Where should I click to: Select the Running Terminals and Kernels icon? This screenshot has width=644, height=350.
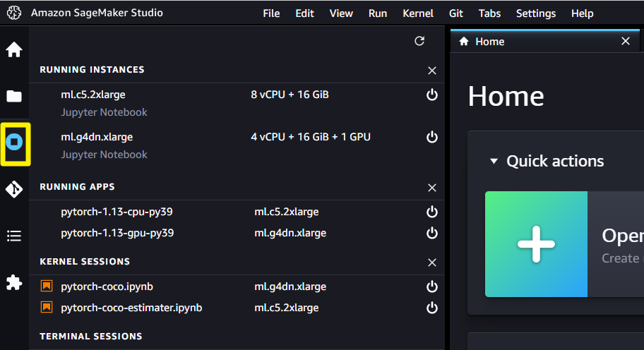[x=14, y=142]
